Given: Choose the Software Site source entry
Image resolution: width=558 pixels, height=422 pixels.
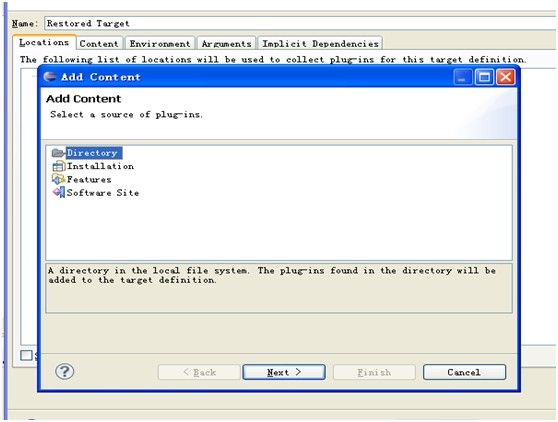Looking at the screenshot, I should click(103, 192).
